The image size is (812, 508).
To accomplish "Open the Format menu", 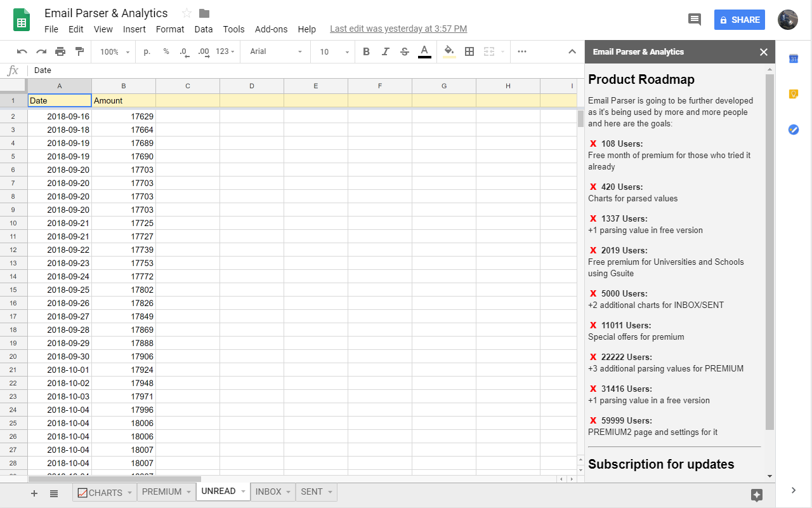I will tap(169, 29).
